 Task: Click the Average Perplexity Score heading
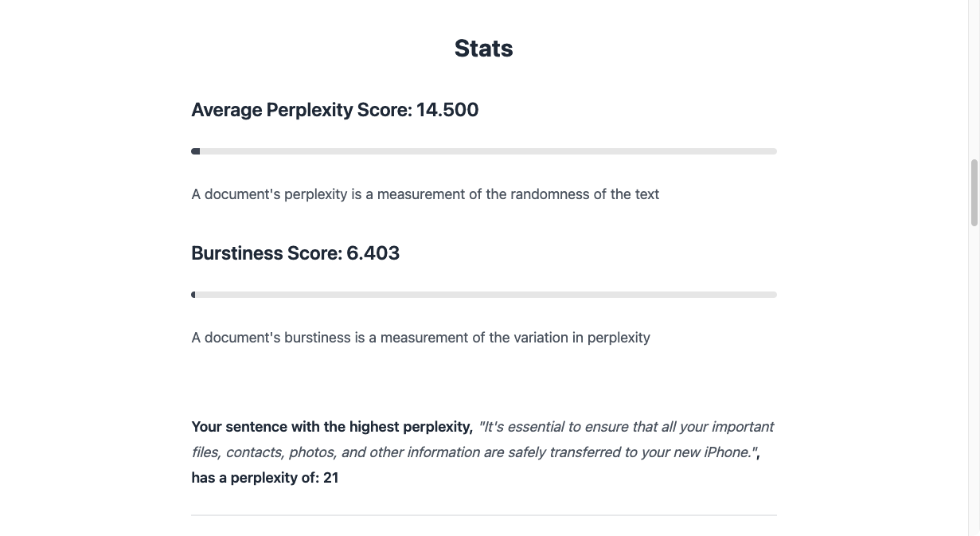tap(334, 110)
